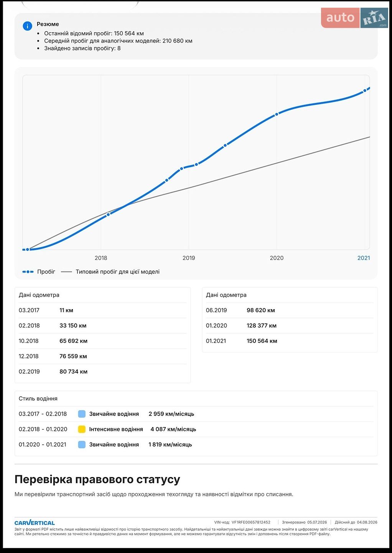Click the 33 150 км odometer value
This screenshot has width=392, height=553.
tap(73, 326)
